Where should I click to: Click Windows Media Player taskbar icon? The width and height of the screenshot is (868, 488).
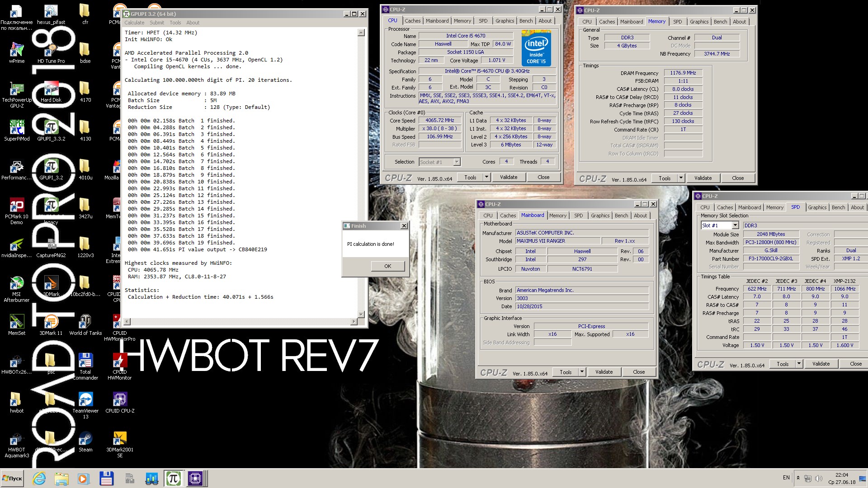(84, 479)
